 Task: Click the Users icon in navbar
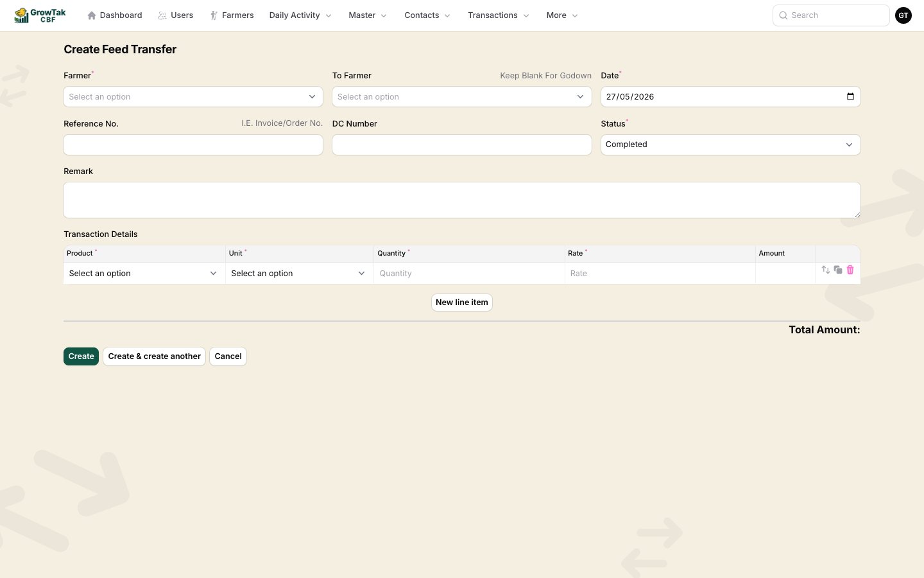[x=162, y=15]
